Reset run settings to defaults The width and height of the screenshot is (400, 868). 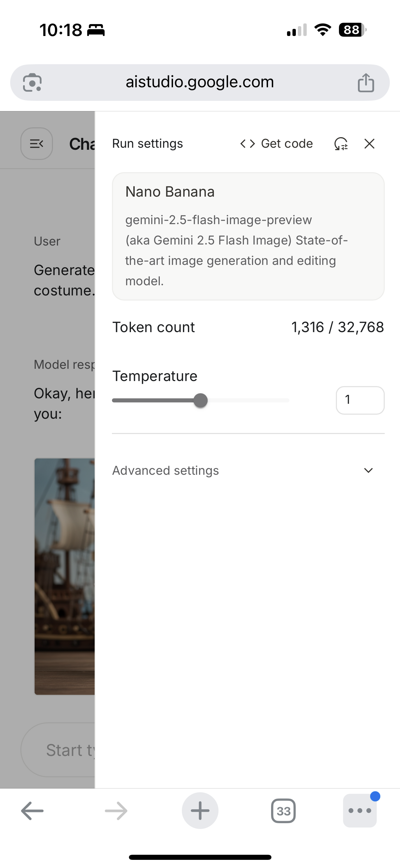340,144
